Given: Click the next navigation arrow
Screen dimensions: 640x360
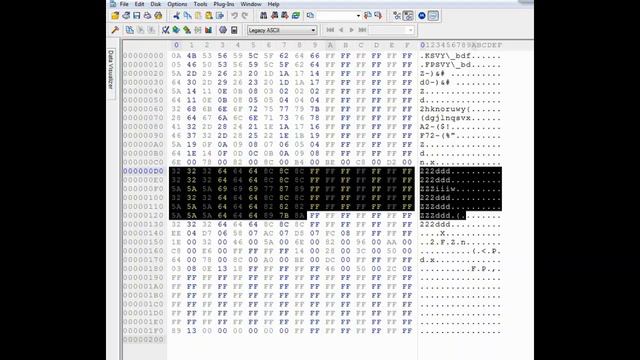Looking at the screenshot, I should [351, 30].
